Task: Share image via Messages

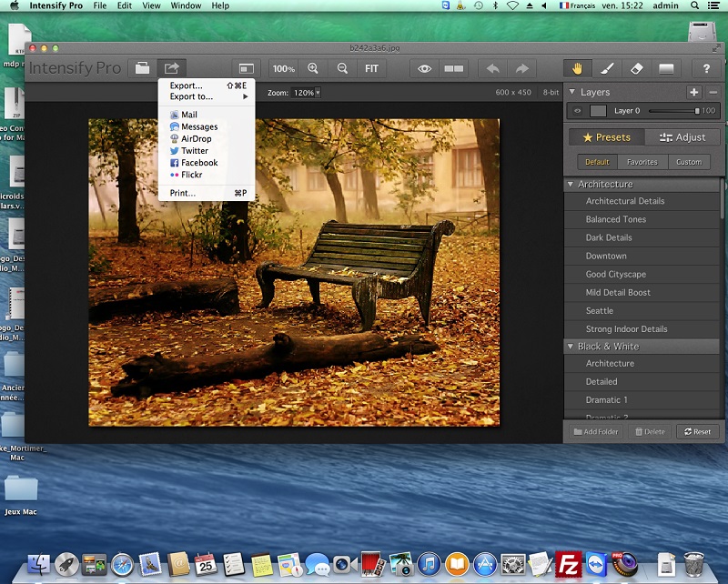Action: pos(207,126)
